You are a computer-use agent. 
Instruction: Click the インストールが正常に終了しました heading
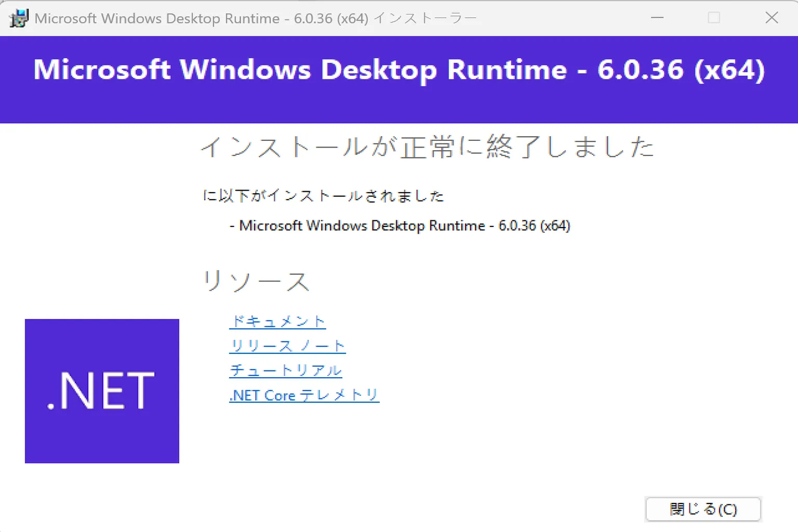(427, 147)
